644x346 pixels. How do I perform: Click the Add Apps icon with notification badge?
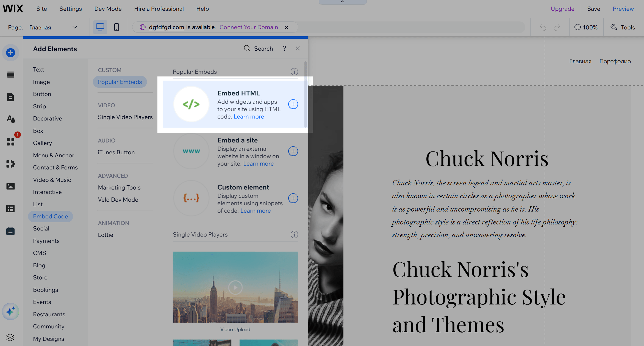click(x=10, y=142)
